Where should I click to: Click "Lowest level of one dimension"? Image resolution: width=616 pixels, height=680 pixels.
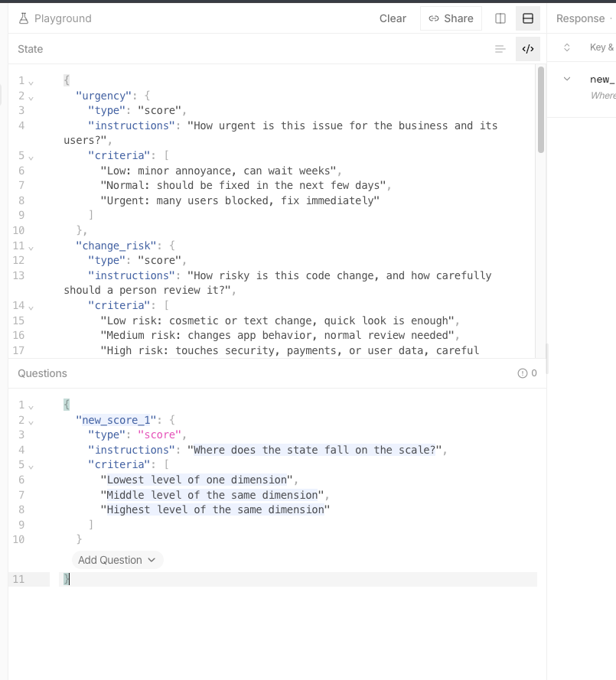coord(197,480)
